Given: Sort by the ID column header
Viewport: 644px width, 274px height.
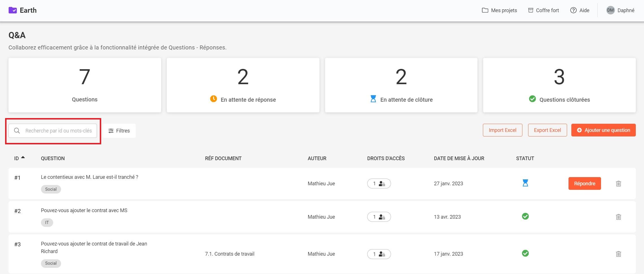Looking at the screenshot, I should pos(16,158).
